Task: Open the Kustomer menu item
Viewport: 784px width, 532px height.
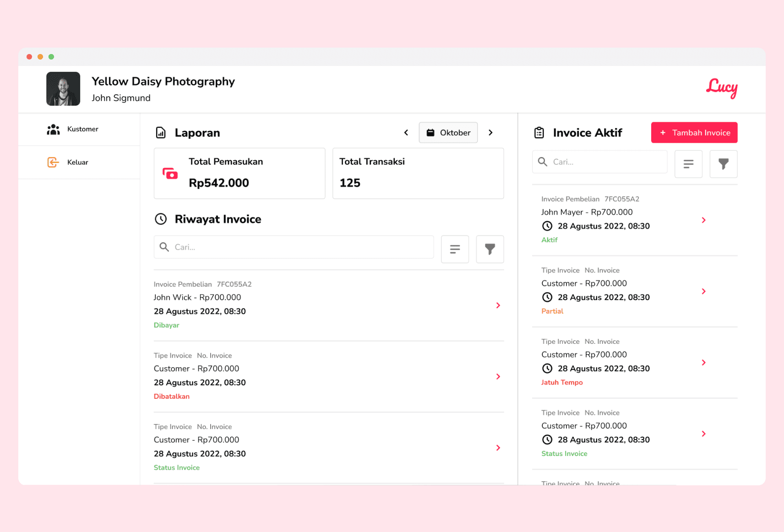Action: pos(79,129)
